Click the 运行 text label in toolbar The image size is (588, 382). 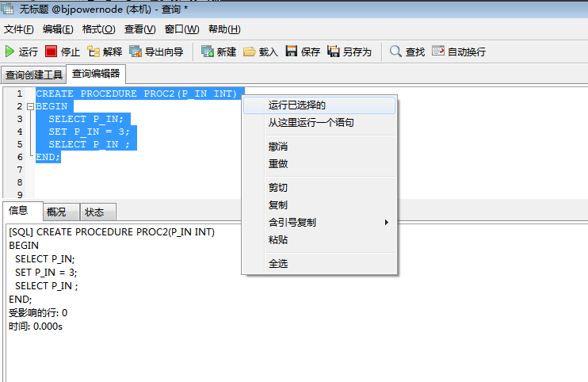[29, 52]
